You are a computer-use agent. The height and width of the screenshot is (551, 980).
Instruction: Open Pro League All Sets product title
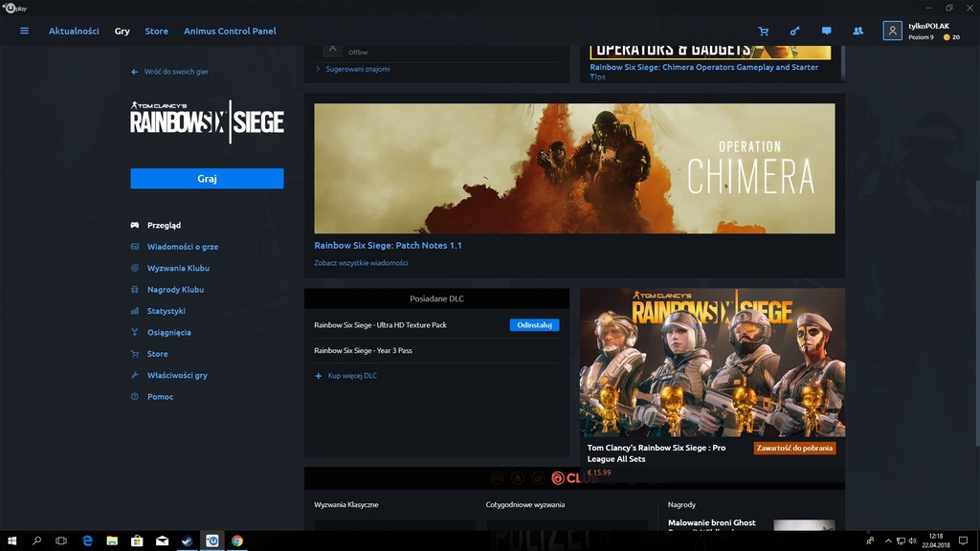(x=657, y=453)
